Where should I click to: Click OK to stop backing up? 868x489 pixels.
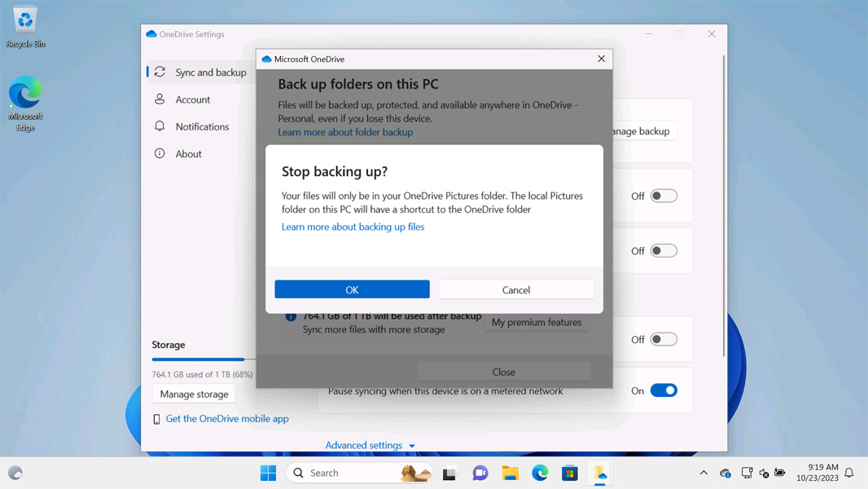(352, 289)
